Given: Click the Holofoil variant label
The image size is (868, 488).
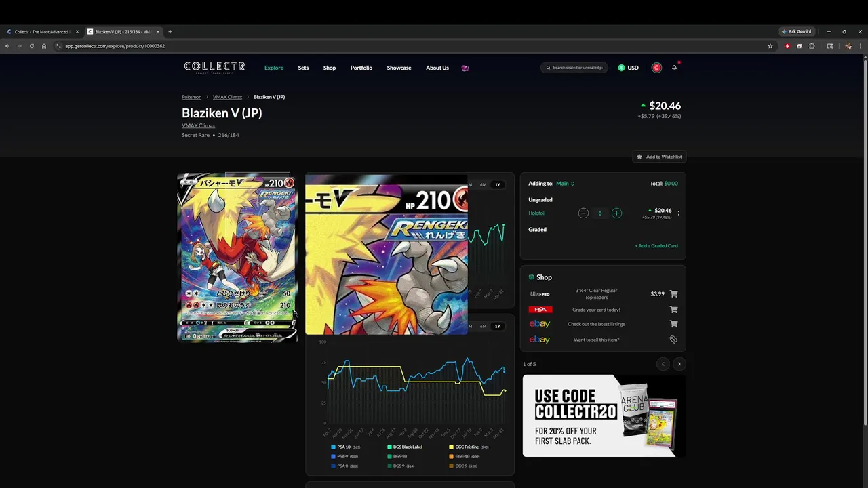Looking at the screenshot, I should tap(537, 213).
